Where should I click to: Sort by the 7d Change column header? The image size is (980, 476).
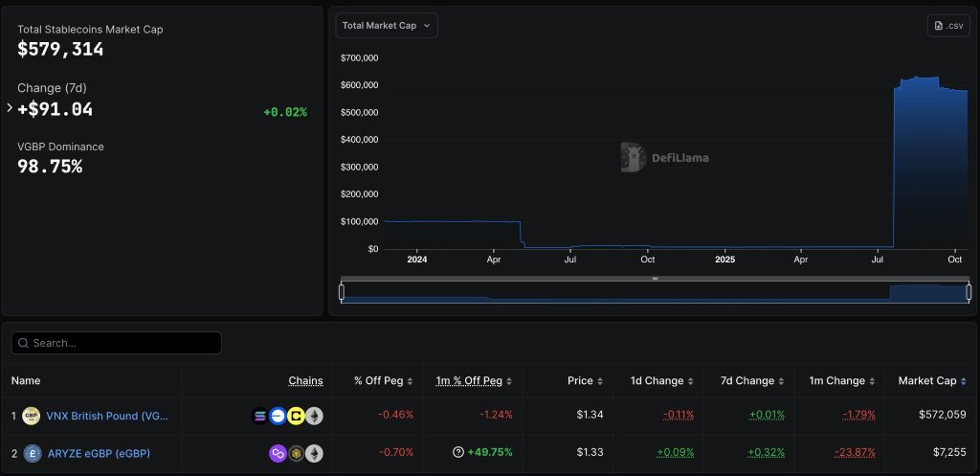point(747,380)
